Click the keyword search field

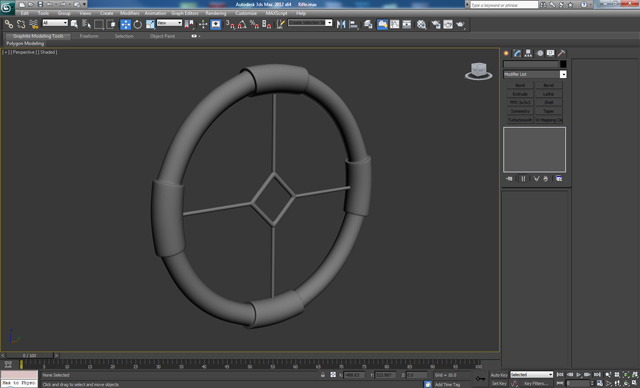504,4
